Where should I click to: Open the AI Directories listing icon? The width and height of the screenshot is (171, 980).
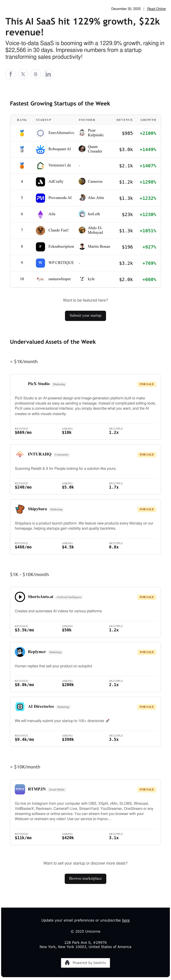(x=20, y=706)
